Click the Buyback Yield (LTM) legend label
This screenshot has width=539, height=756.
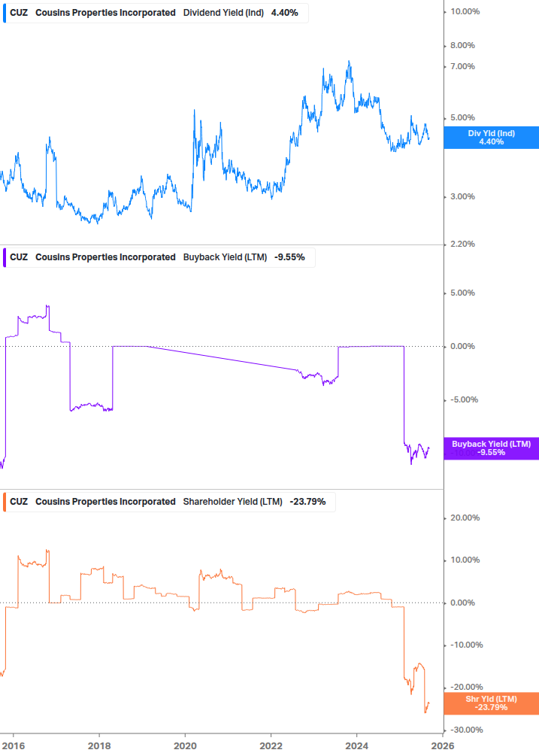click(x=225, y=257)
